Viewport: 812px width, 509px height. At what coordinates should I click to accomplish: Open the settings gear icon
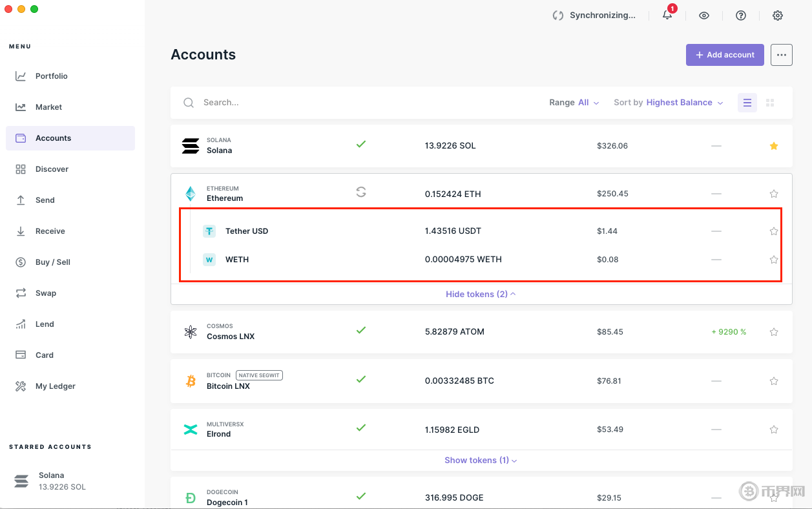coord(778,16)
